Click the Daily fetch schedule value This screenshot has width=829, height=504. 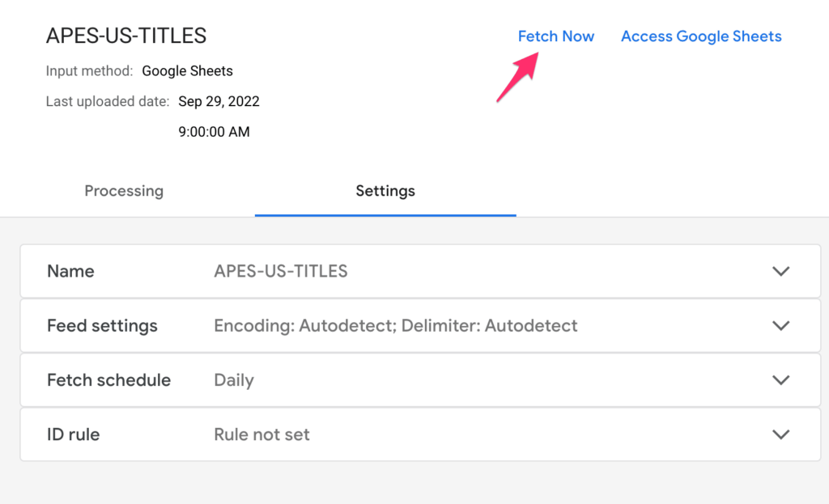pos(234,379)
